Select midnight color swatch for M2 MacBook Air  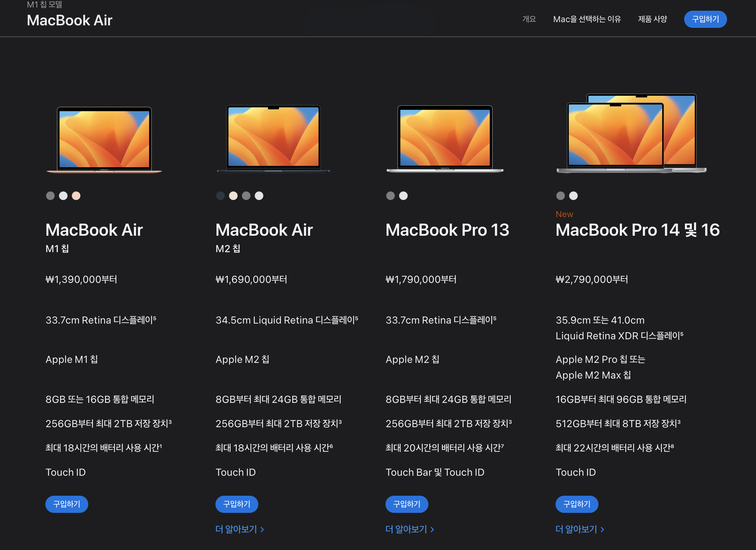[220, 196]
